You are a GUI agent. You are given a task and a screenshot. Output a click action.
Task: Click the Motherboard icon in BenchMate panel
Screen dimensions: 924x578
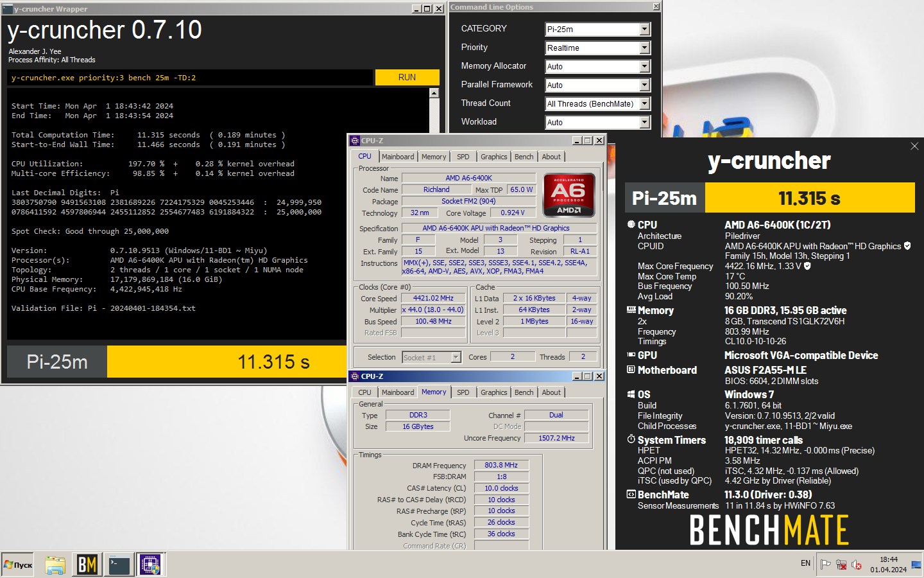631,370
